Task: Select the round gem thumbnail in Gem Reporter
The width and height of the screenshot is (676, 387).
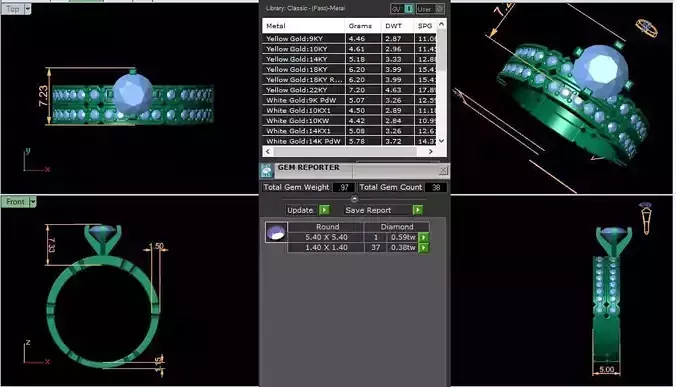Action: tap(276, 232)
